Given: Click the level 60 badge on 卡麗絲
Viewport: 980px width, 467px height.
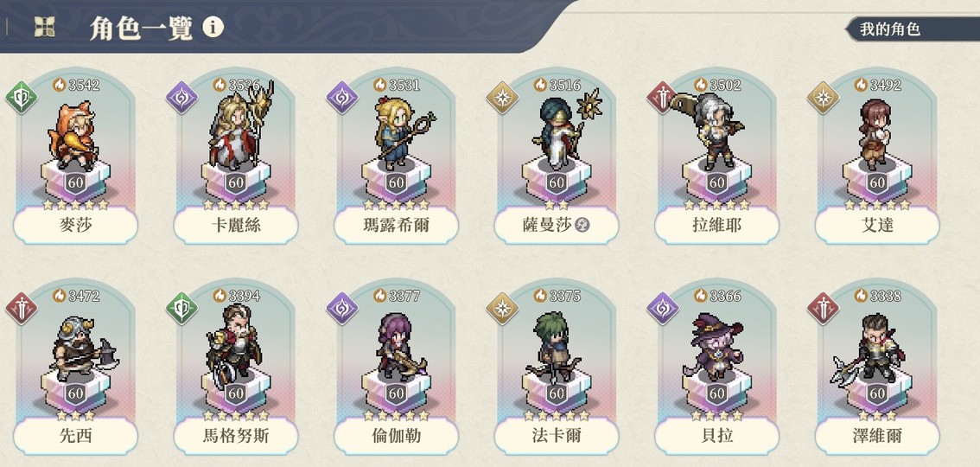Looking at the screenshot, I should click(x=236, y=183).
